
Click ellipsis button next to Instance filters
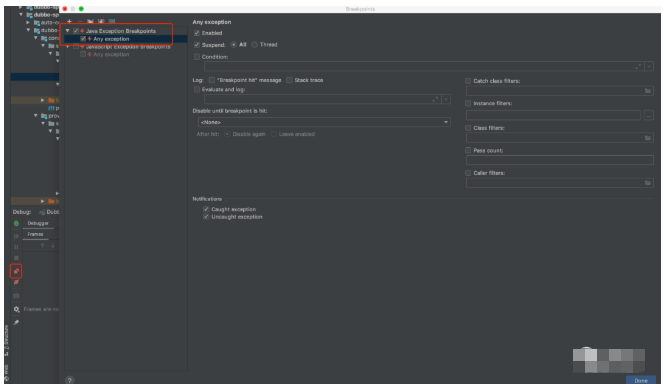(649, 115)
